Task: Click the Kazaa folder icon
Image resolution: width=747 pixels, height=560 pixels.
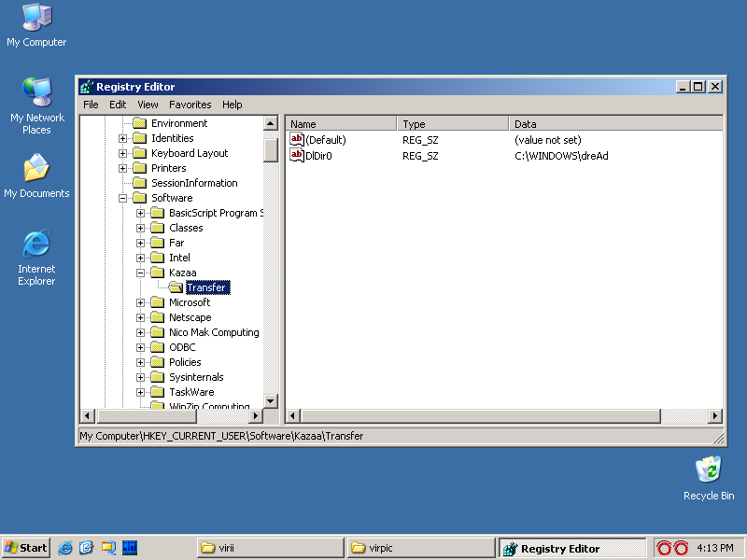Action: pos(158,273)
